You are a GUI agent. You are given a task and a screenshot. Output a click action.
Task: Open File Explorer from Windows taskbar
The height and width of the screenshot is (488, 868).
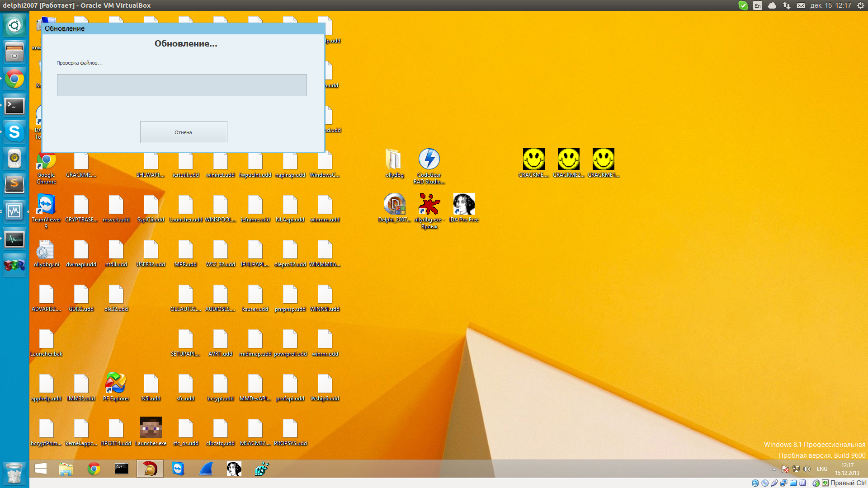pos(66,469)
